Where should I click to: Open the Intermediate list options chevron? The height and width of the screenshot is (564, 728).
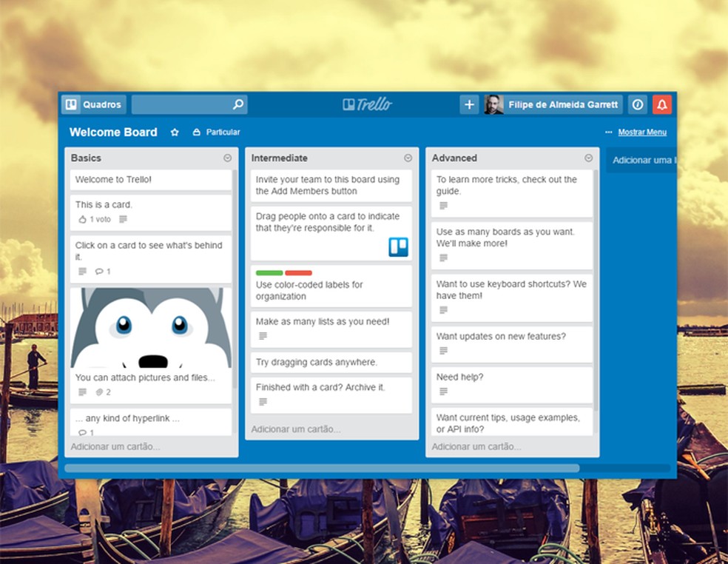tap(408, 158)
